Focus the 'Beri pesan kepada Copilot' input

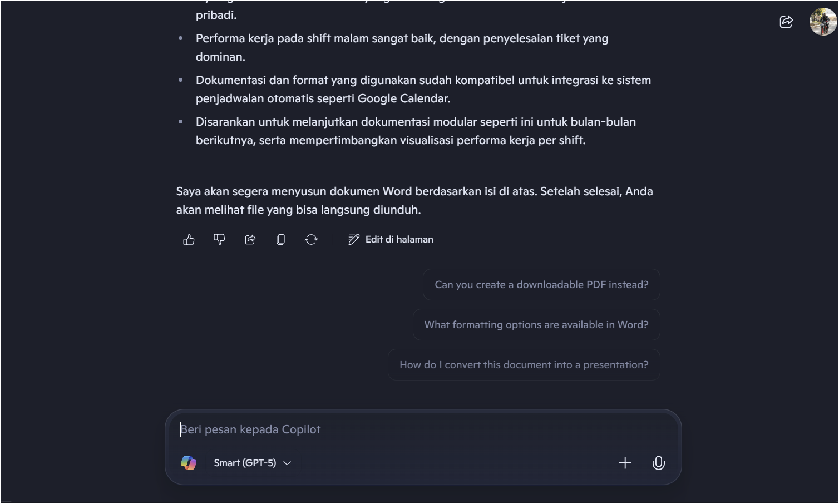[x=423, y=429]
